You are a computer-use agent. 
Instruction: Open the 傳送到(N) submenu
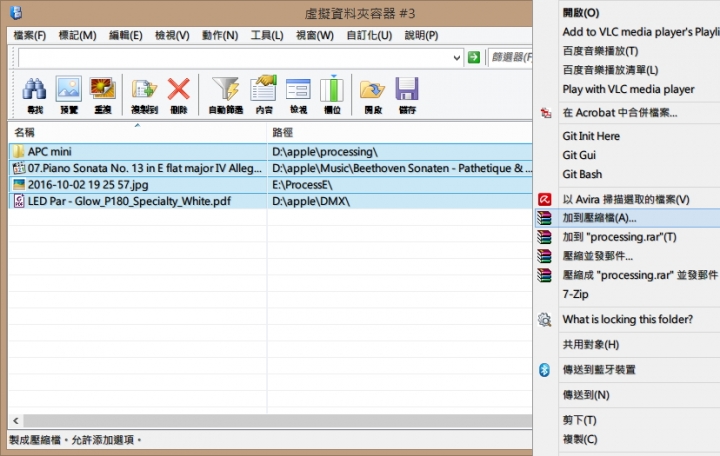point(586,395)
